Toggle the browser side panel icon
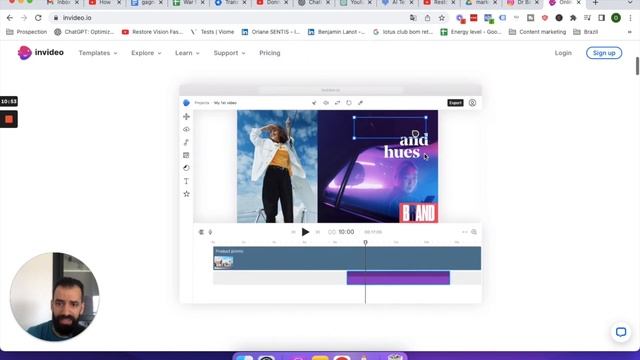Screen dimensions: 640x360 602,18
